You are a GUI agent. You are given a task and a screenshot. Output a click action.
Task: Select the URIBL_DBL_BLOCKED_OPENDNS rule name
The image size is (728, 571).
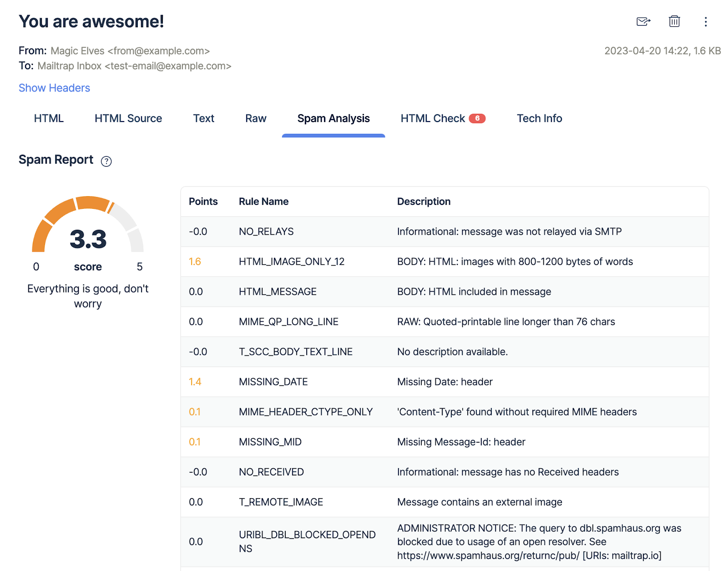click(x=307, y=541)
